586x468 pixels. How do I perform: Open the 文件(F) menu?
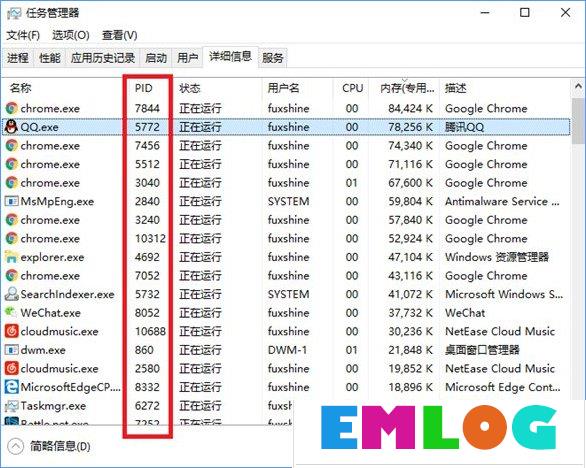coord(23,36)
